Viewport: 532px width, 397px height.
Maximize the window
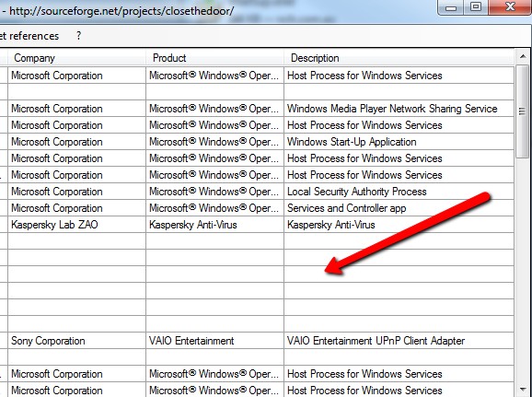pyautogui.click(x=476, y=6)
